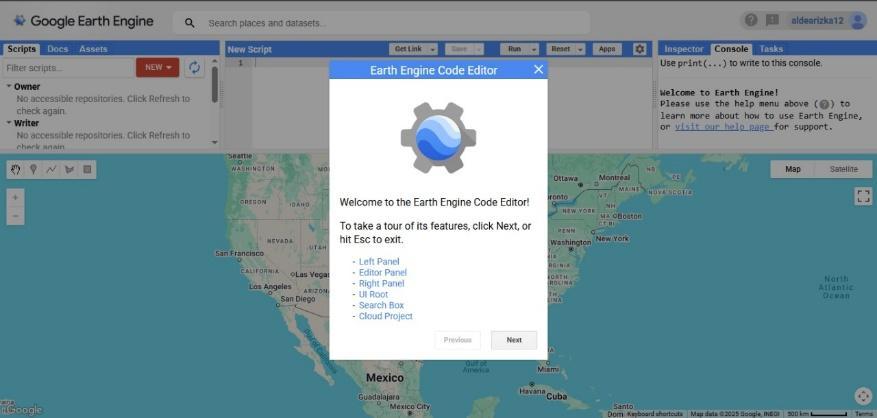This screenshot has height=418, width=877.
Task: Click the Apps button
Action: tap(607, 49)
